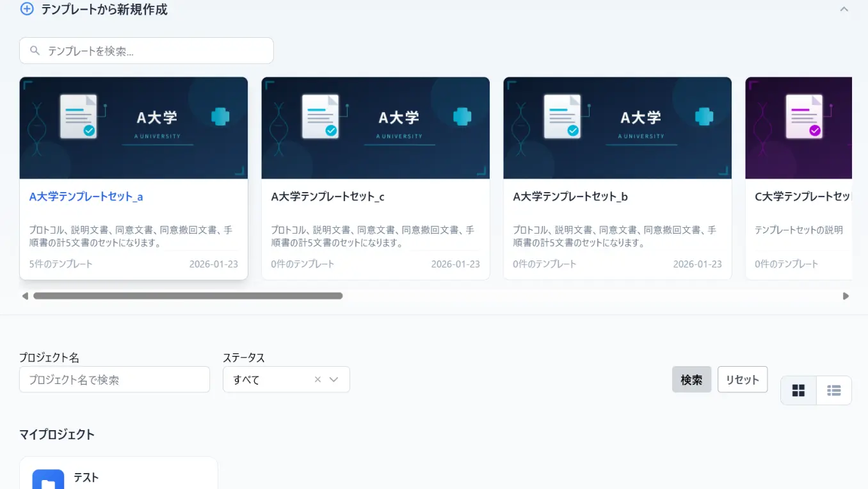The width and height of the screenshot is (868, 489).
Task: Select the A大学テンプレートセット_b card title
Action: pyautogui.click(x=570, y=196)
